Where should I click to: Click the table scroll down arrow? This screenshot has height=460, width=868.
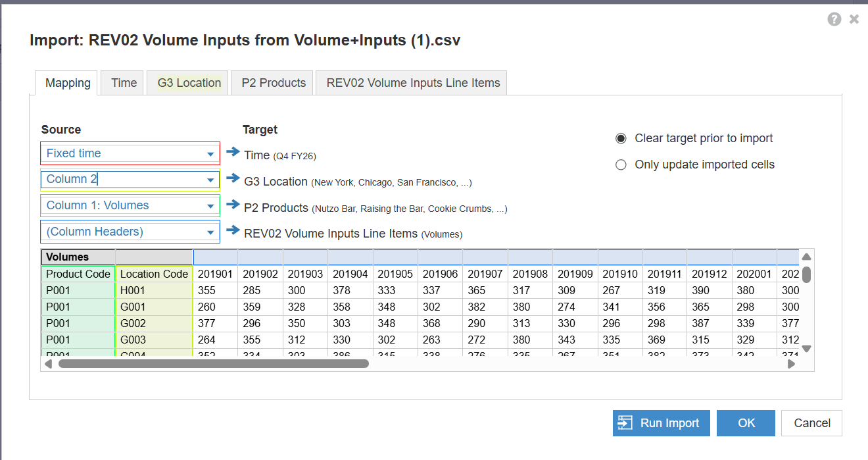point(806,349)
